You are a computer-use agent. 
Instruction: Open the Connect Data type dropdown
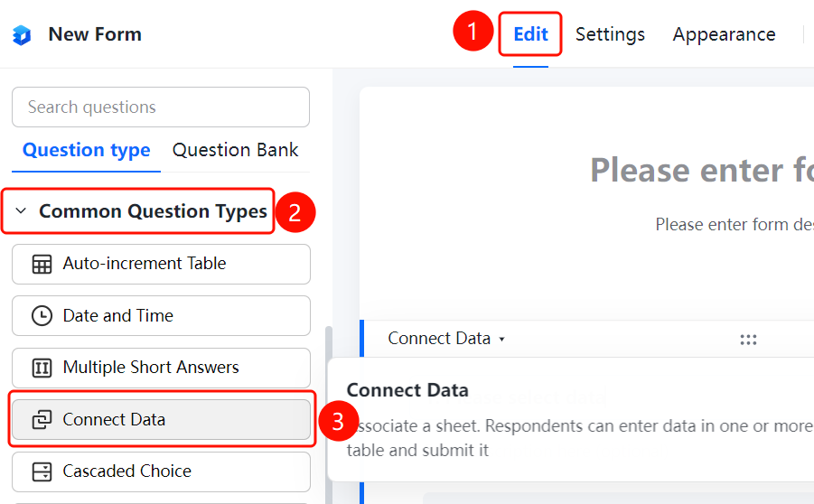446,339
